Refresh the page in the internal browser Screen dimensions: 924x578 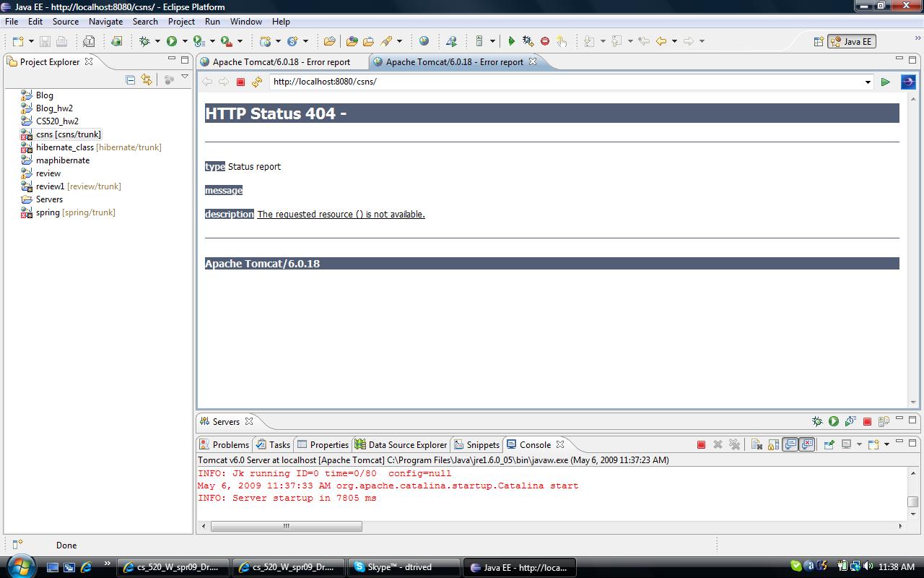pyautogui.click(x=257, y=82)
